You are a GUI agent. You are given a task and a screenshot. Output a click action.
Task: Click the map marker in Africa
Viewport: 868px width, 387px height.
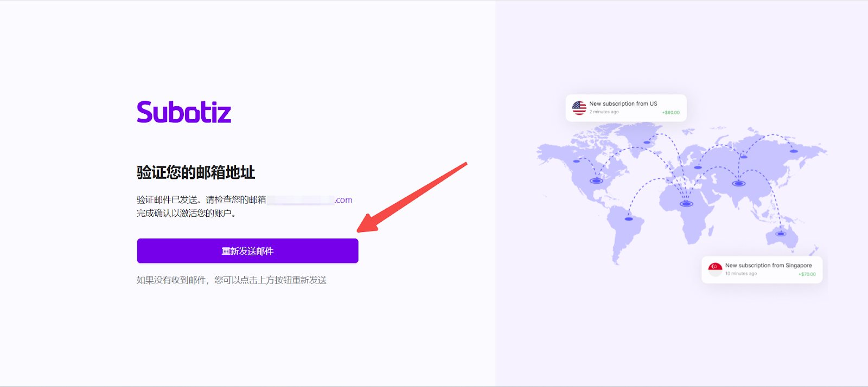(x=686, y=204)
